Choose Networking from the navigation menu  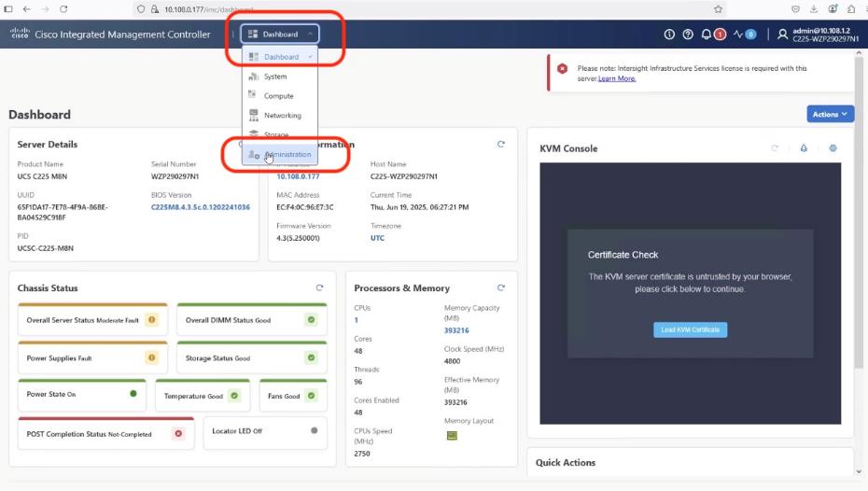pos(280,115)
